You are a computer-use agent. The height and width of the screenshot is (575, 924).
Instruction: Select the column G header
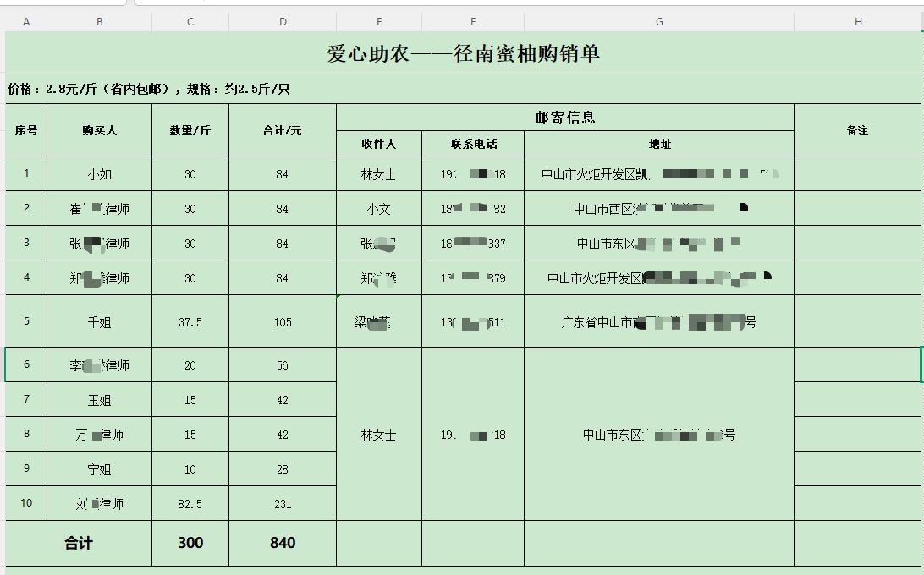coord(658,22)
